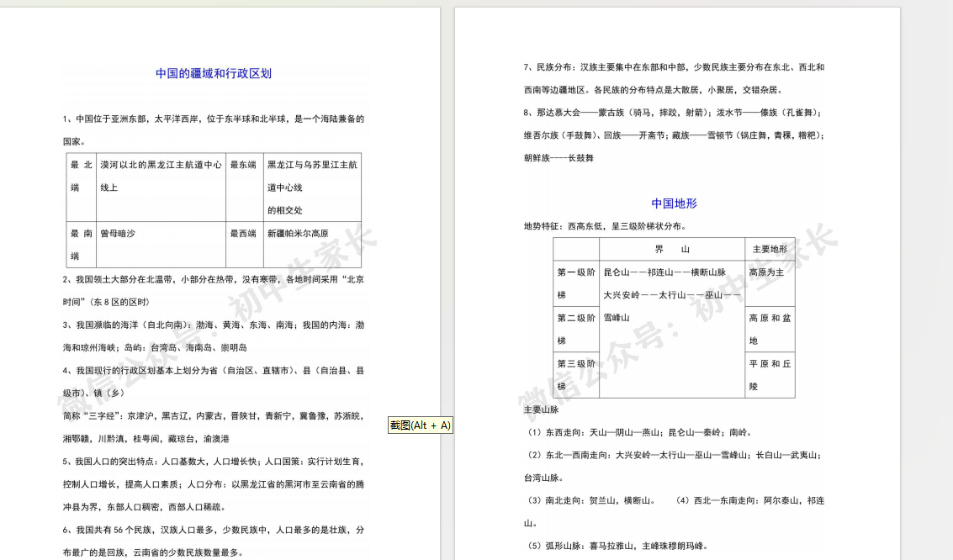Click the label "主要山脉"
The image size is (953, 560).
point(541,409)
